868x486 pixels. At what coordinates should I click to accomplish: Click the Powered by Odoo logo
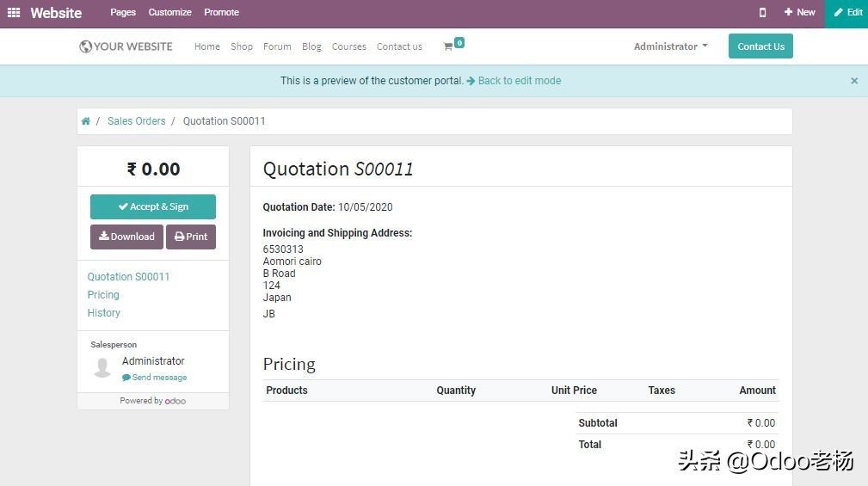[x=175, y=401]
